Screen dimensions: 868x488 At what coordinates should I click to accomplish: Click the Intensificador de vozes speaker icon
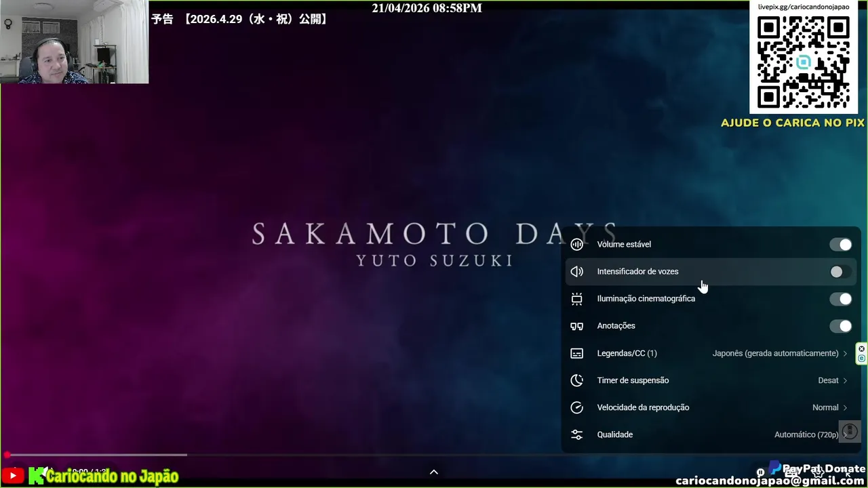[576, 272]
